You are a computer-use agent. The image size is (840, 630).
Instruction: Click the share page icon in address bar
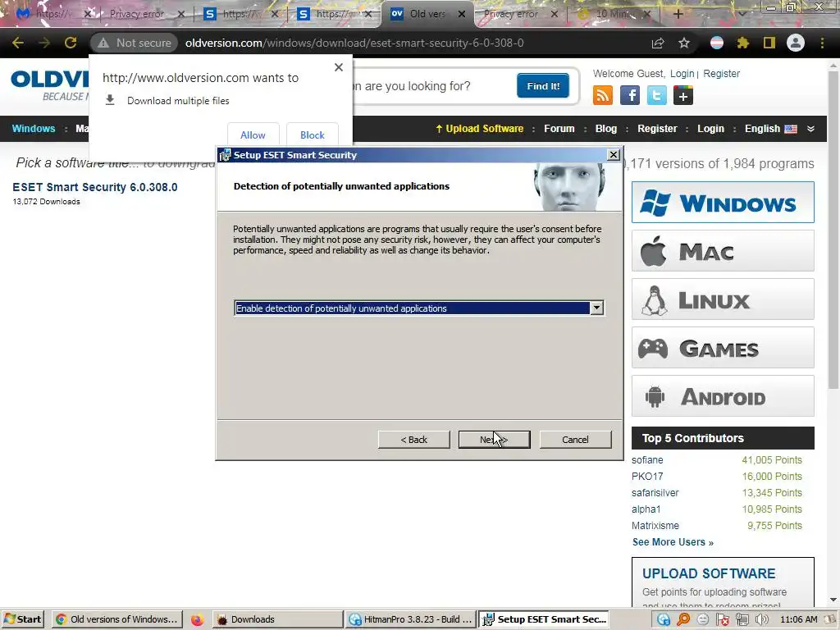(x=658, y=43)
